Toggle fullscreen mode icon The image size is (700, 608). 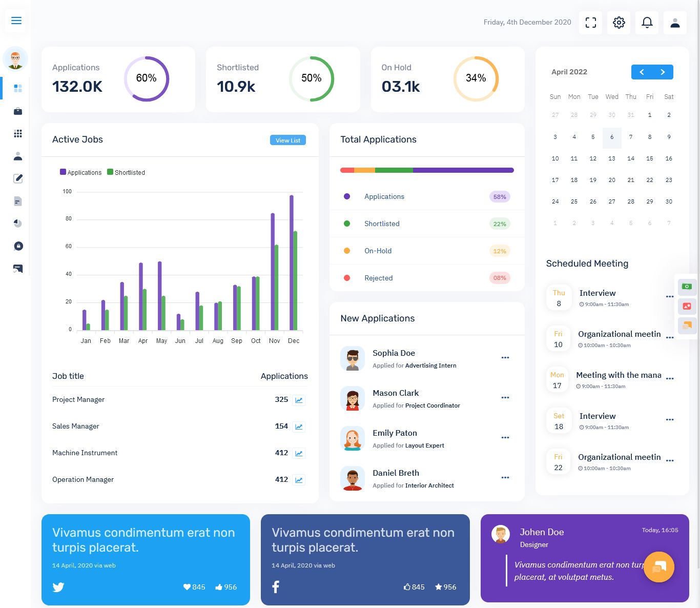590,23
